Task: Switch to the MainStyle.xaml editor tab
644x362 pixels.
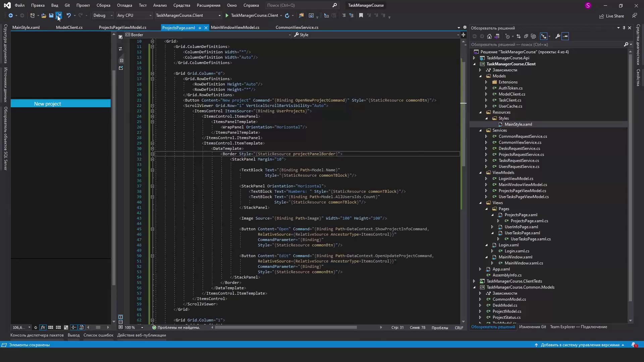Action: click(x=26, y=27)
